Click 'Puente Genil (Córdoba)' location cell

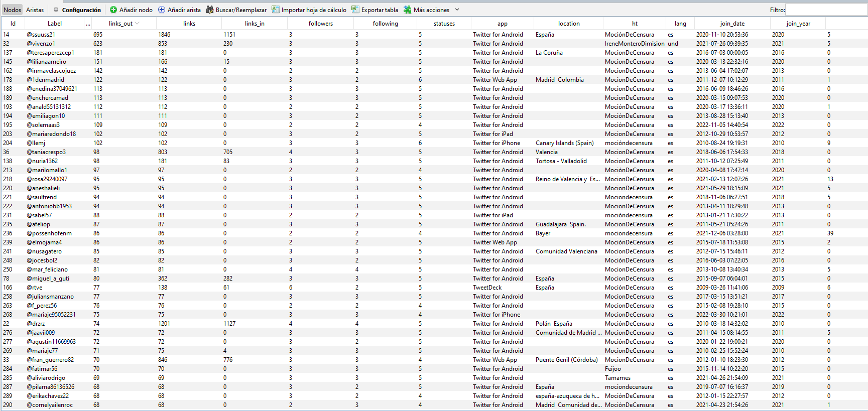pos(566,360)
